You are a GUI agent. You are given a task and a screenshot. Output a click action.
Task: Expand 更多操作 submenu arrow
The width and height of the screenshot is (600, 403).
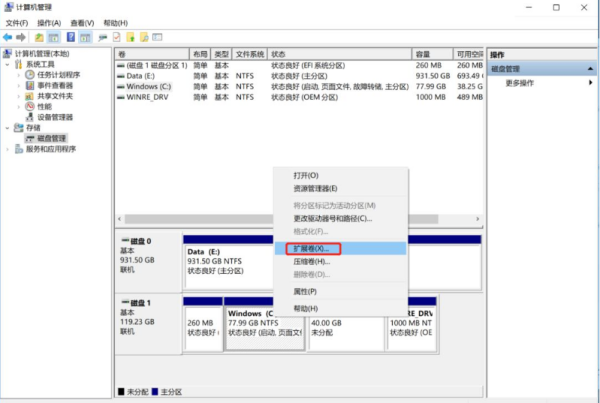click(591, 83)
